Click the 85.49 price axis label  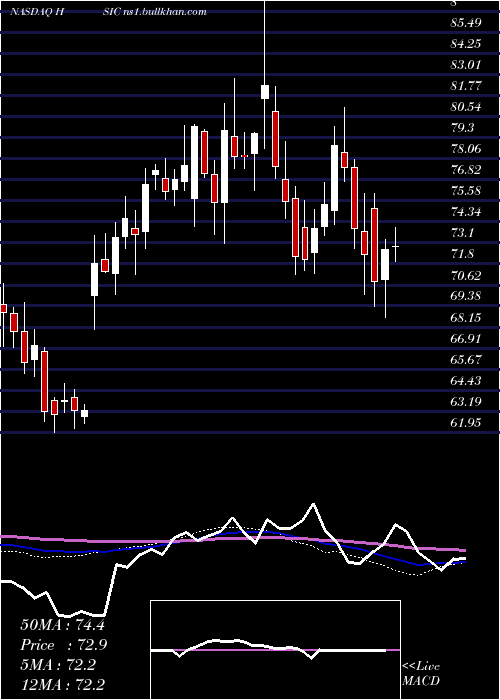click(x=466, y=22)
